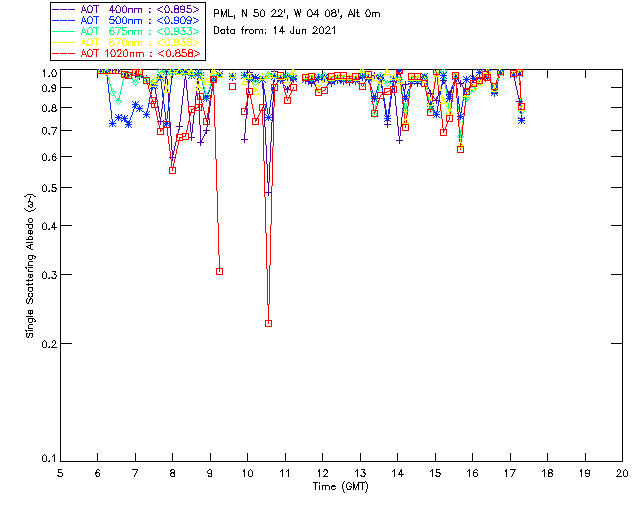Select the AOT 1020nm legend entry
This screenshot has height=512, width=640.
(127, 53)
